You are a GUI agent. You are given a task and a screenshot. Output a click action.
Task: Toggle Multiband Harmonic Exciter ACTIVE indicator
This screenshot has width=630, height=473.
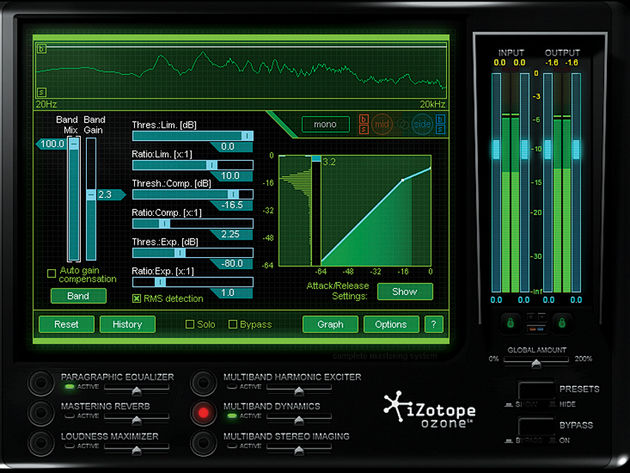pyautogui.click(x=232, y=387)
